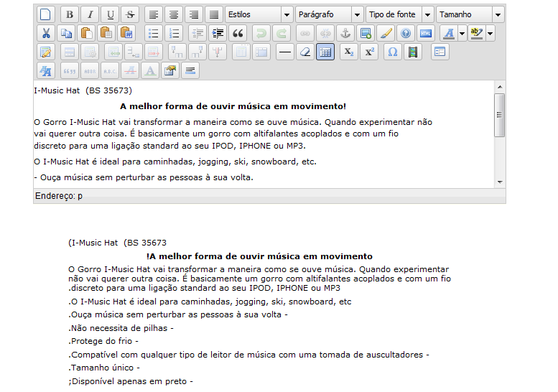This screenshot has width=558, height=392.
Task: Click the Indent icon
Action: (218, 34)
